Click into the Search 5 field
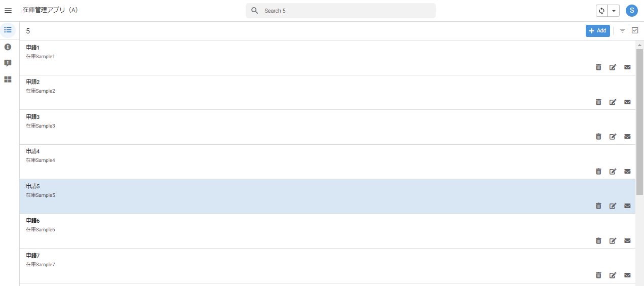 point(340,11)
